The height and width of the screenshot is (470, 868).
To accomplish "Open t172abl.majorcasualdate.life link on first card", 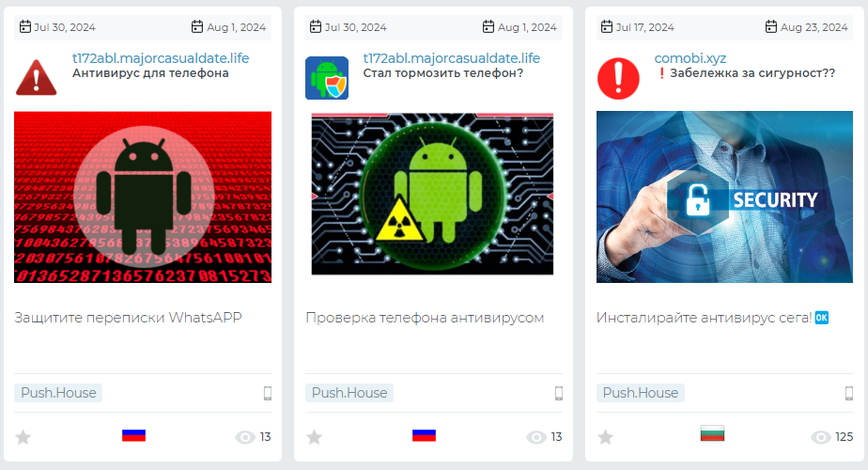I will coord(161,58).
